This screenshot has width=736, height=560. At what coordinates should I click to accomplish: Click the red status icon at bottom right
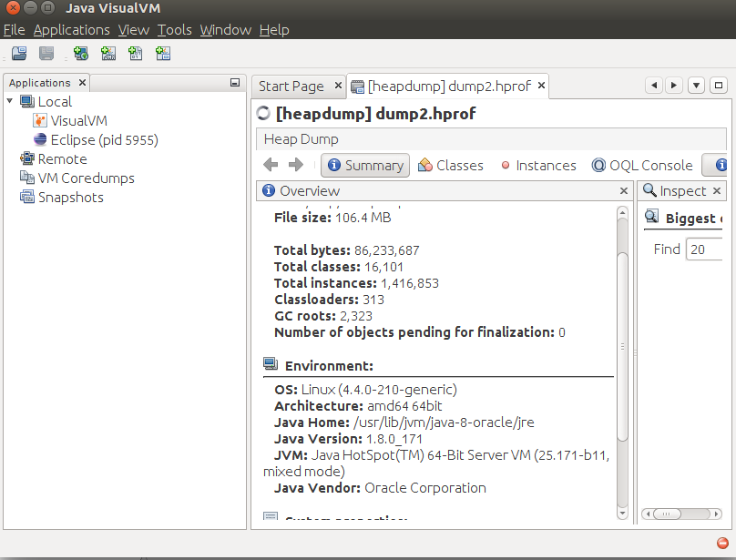[723, 543]
